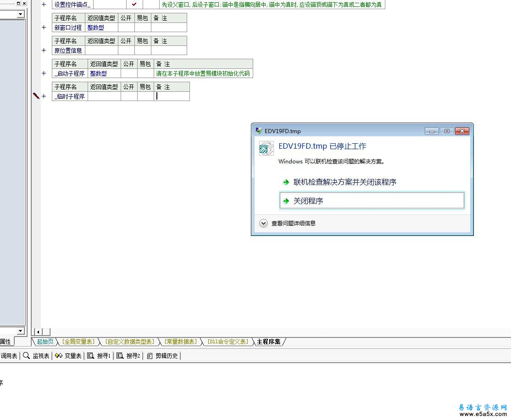
Task: Click the _临时子程序 name cell
Action: (x=70, y=96)
